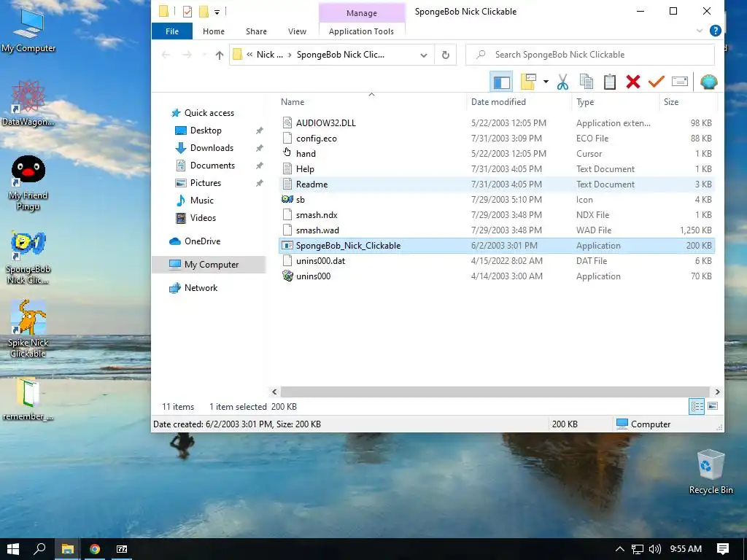Open the Windows Start button
The image size is (747, 560).
pyautogui.click(x=13, y=549)
